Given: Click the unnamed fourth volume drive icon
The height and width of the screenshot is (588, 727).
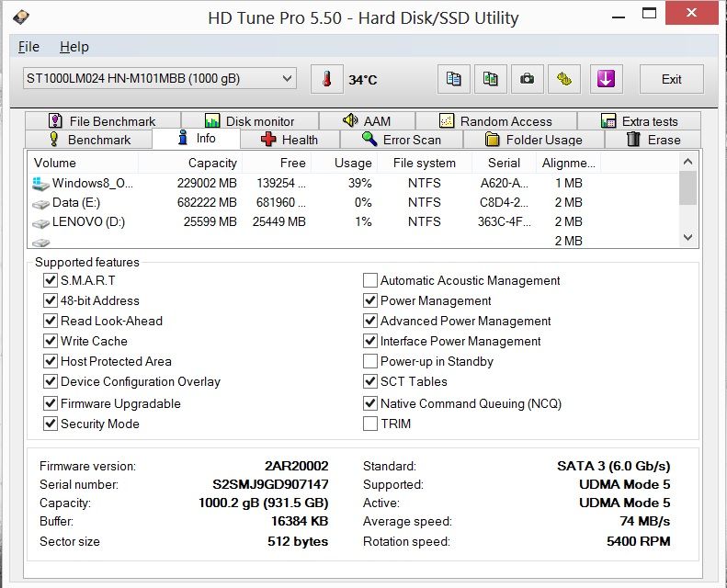Looking at the screenshot, I should [x=40, y=243].
